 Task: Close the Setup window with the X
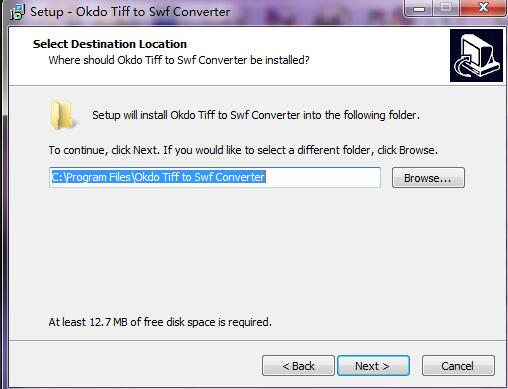[483, 8]
